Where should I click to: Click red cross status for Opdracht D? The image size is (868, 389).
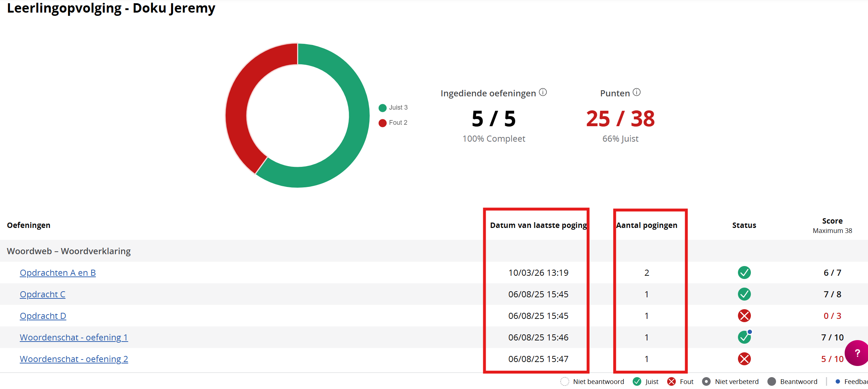(744, 316)
